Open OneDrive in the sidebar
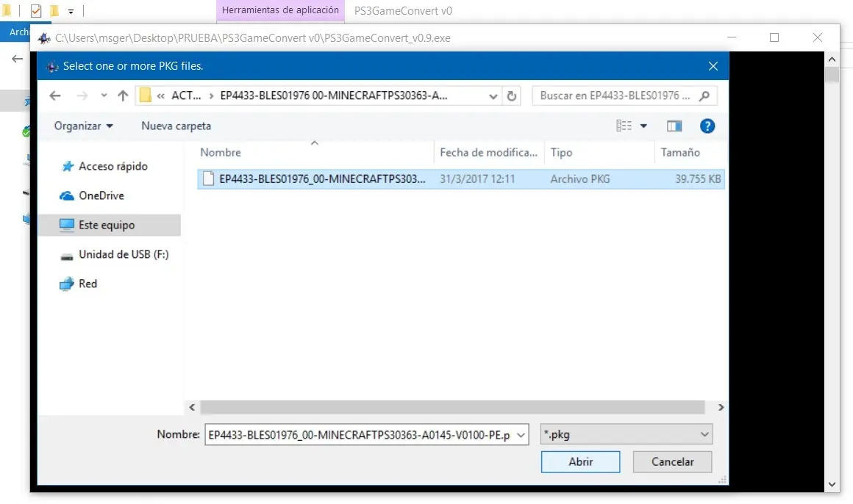Image resolution: width=853 pixels, height=504 pixels. click(x=101, y=195)
